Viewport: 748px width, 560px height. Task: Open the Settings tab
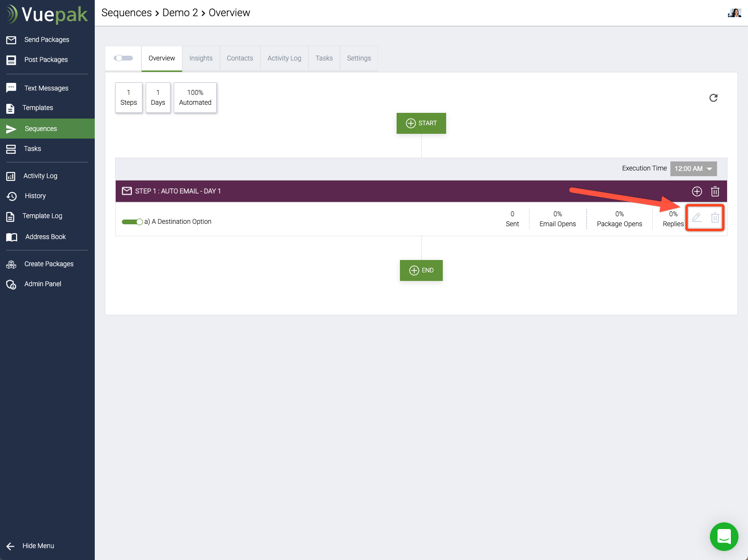(359, 58)
